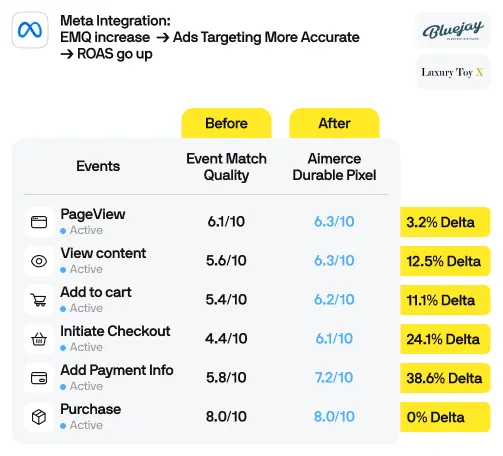Click the Active status dot under Purchase
Image resolution: width=503 pixels, height=456 pixels.
click(x=63, y=426)
